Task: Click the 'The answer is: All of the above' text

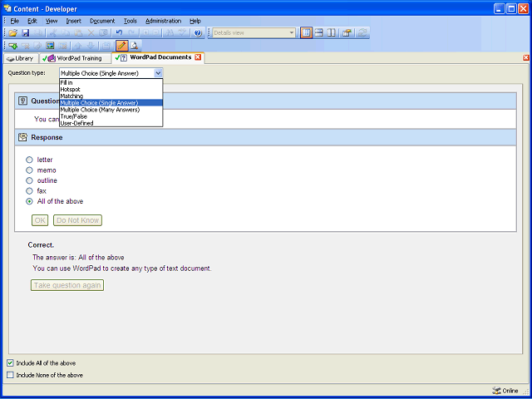Action: 78,258
